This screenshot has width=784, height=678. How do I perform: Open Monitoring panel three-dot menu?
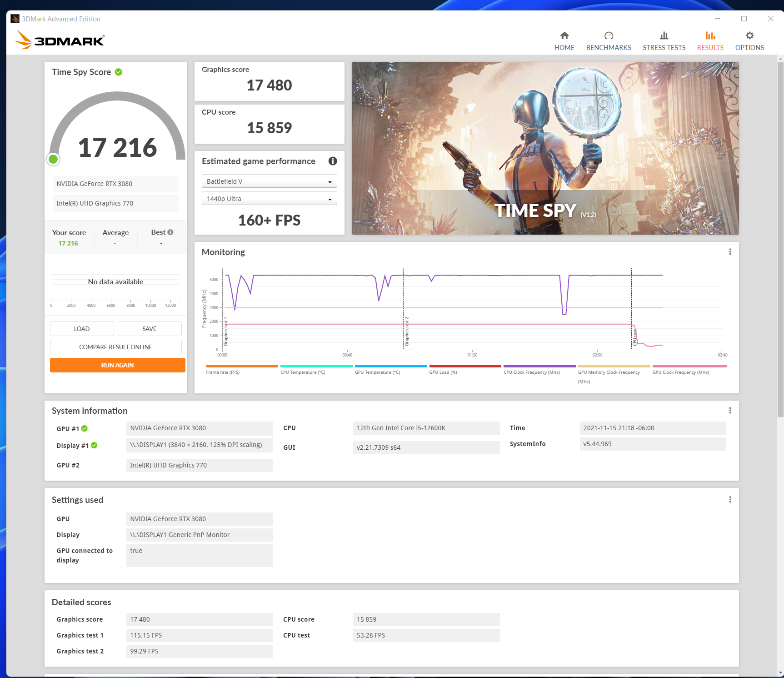point(730,252)
